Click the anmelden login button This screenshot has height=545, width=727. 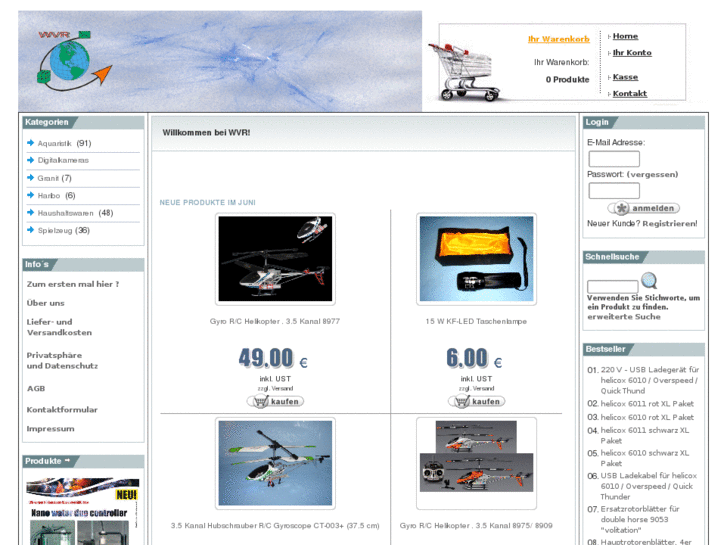pos(644,208)
